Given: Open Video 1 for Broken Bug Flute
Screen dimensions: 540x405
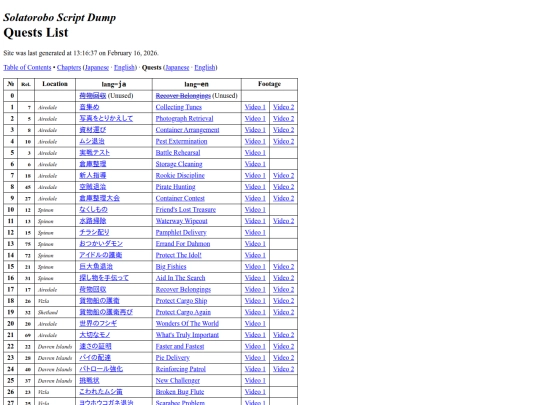Looking at the screenshot, I should (255, 392).
